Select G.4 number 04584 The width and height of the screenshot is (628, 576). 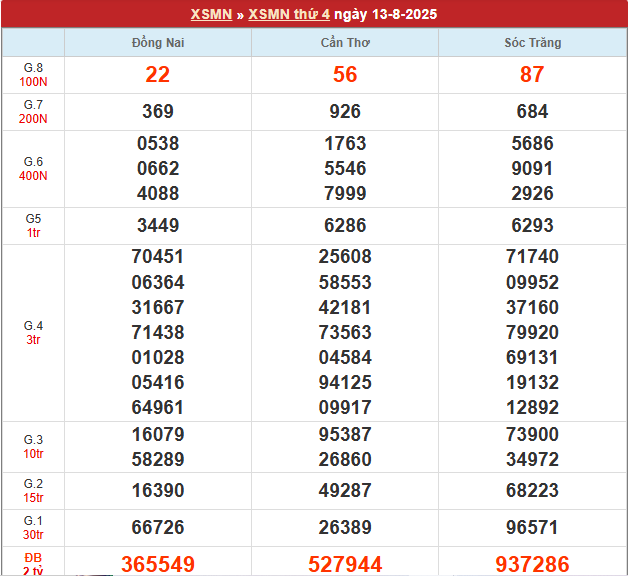(x=345, y=357)
